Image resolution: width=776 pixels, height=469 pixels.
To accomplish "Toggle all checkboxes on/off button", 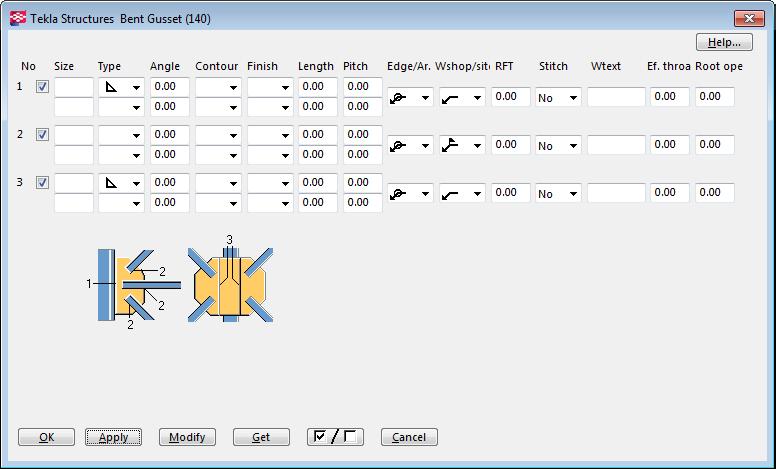I will point(336,437).
